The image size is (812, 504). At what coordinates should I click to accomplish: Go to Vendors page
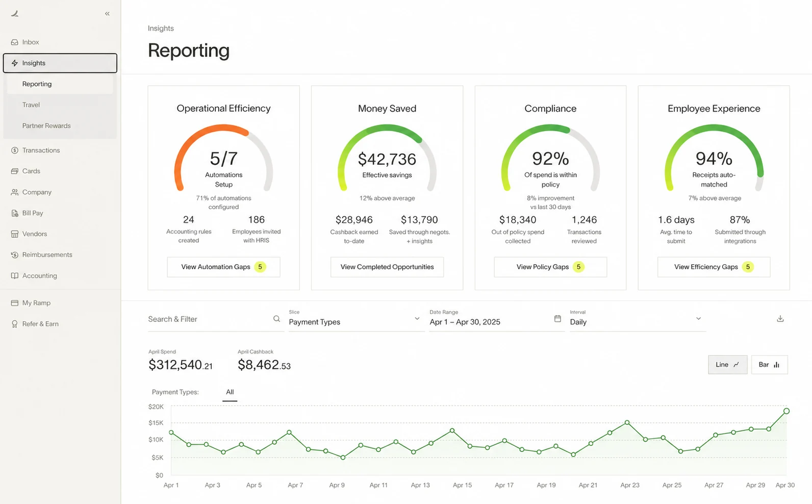tap(60, 234)
